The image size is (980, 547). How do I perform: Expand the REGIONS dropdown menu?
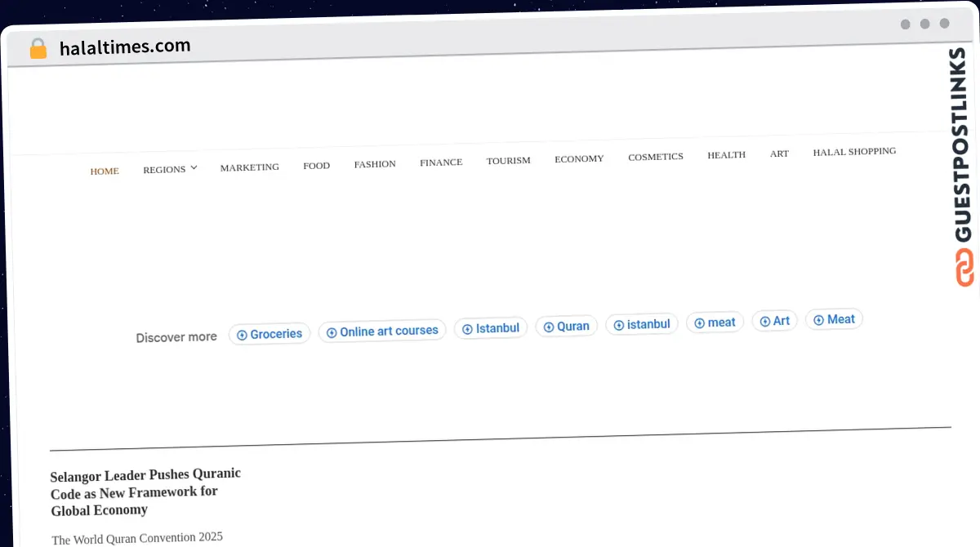pyautogui.click(x=170, y=169)
